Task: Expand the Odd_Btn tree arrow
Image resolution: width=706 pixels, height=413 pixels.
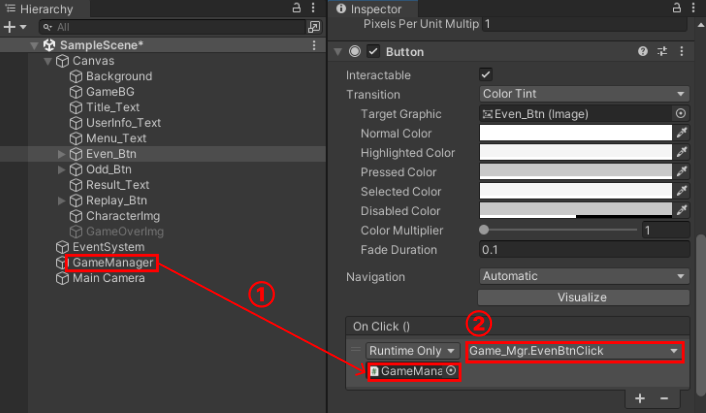Action: point(62,169)
